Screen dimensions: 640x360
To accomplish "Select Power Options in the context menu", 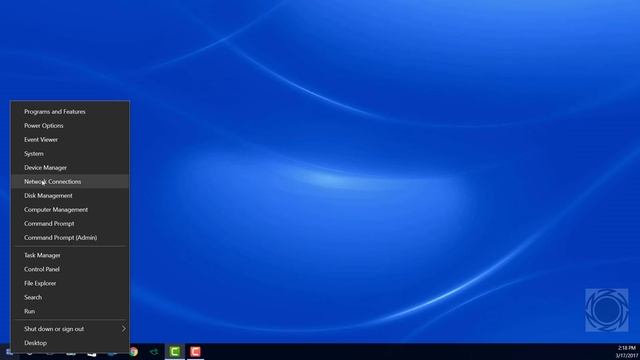I will 70,126.
